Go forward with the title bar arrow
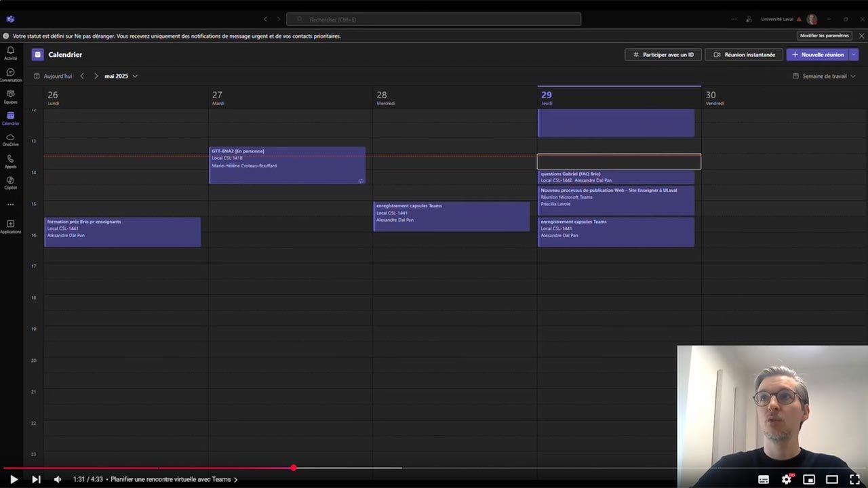This screenshot has height=488, width=868. coord(278,19)
